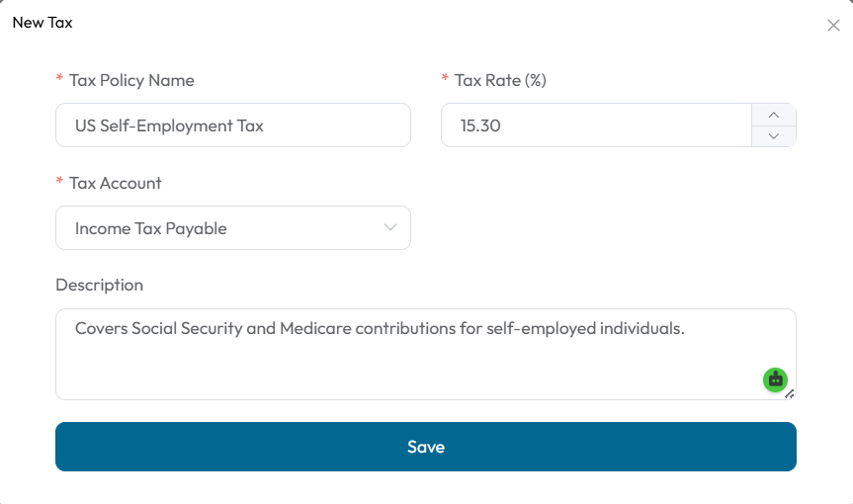
Task: Click the red asterisk beside Tax Account
Action: coord(60,181)
